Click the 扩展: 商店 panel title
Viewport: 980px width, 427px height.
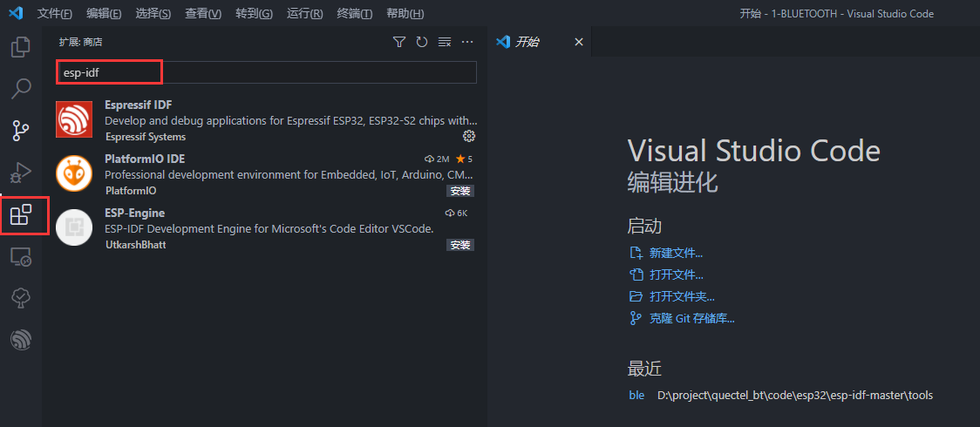pos(80,42)
